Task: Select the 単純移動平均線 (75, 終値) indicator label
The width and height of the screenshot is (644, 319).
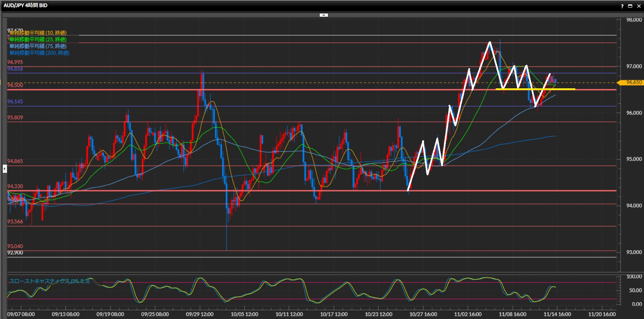Action: 38,46
